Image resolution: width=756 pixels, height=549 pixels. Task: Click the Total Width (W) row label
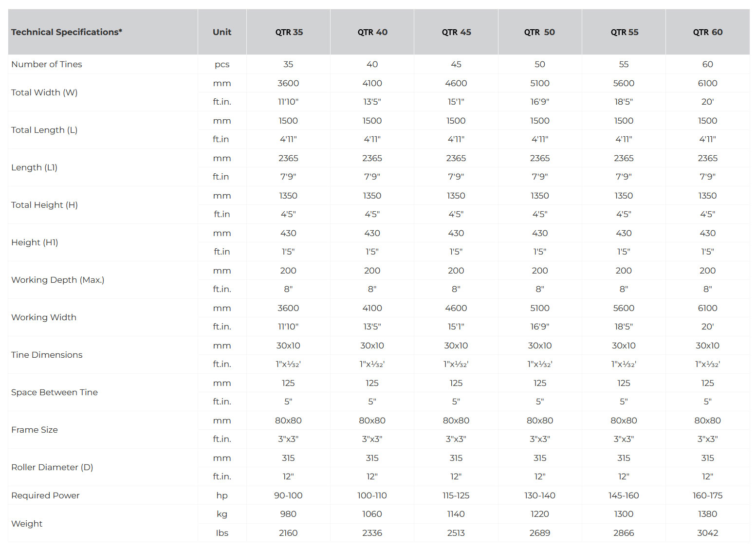44,92
